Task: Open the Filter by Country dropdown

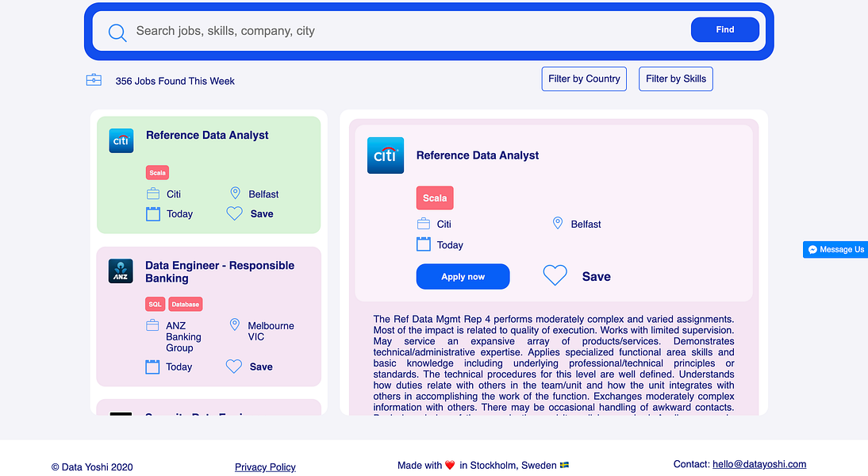Action: tap(584, 79)
